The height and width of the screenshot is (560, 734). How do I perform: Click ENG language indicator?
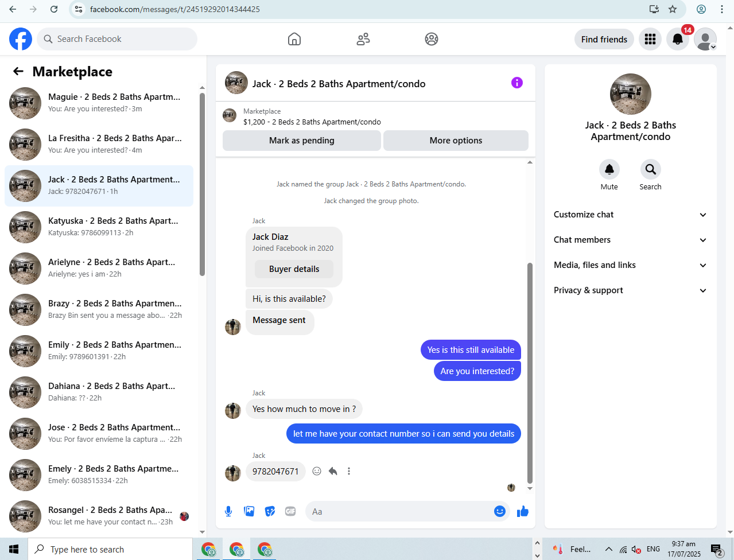(x=653, y=549)
